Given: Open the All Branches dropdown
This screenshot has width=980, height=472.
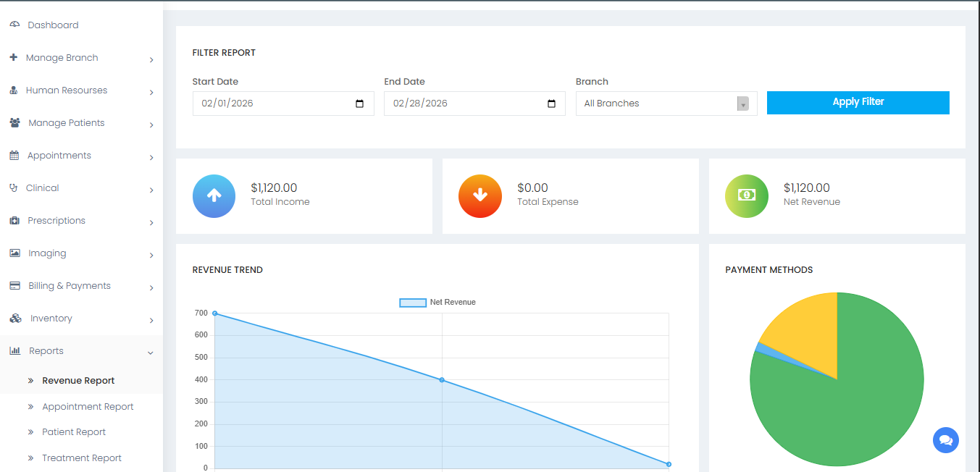Looking at the screenshot, I should tap(666, 104).
